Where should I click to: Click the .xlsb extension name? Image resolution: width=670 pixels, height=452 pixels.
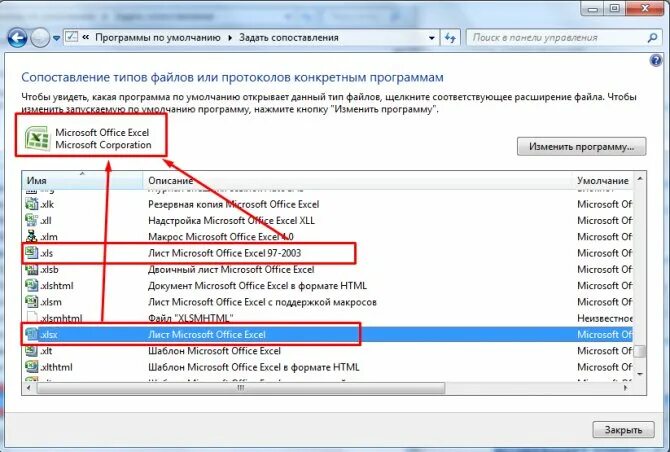49,270
